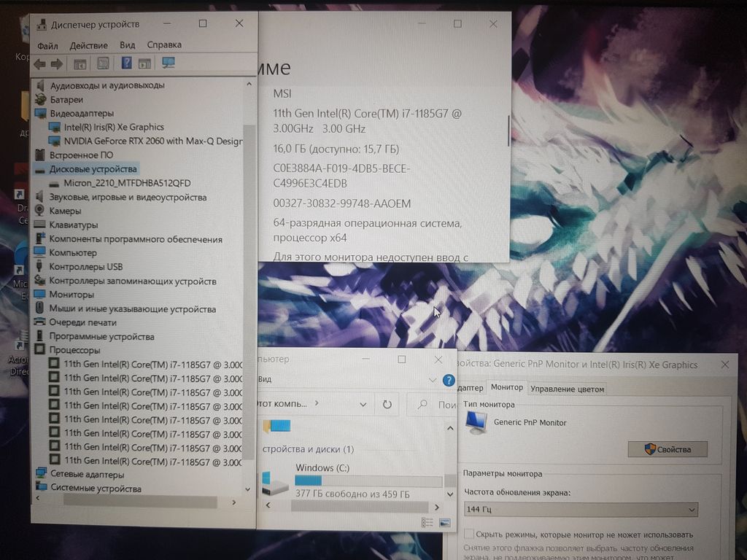Select Компоненты программного обеспечения category
The width and height of the screenshot is (747, 560).
coord(135,239)
